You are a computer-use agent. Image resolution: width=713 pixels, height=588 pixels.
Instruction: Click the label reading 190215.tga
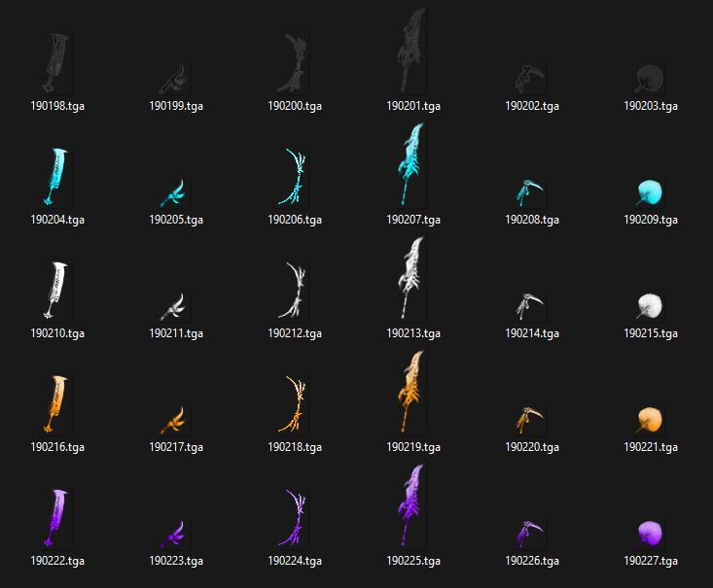[x=651, y=333]
